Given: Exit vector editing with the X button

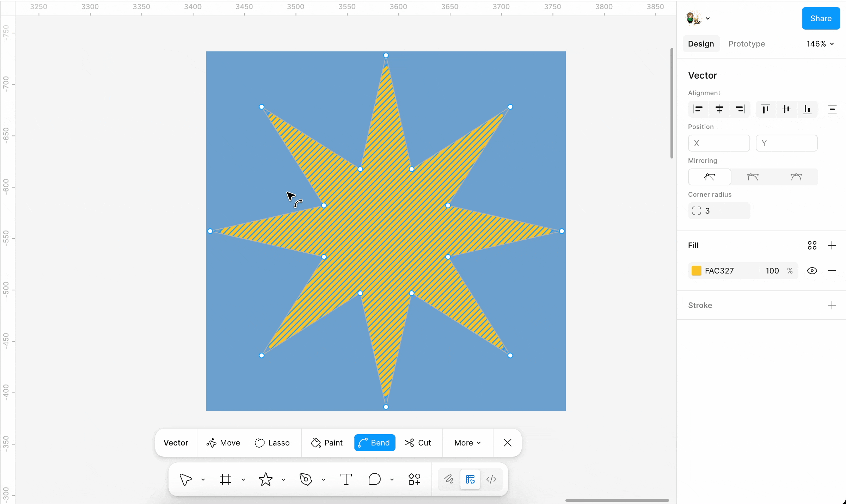Looking at the screenshot, I should click(507, 443).
